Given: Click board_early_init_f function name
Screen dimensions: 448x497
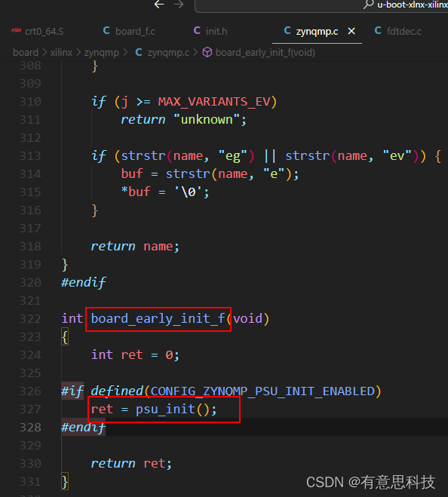Looking at the screenshot, I should point(158,319).
